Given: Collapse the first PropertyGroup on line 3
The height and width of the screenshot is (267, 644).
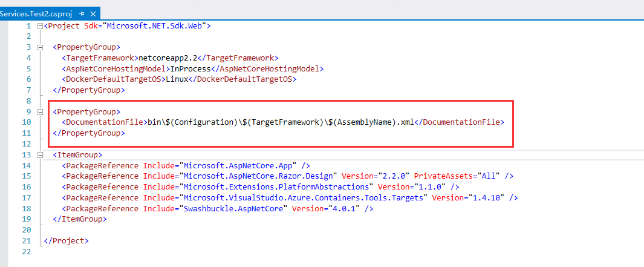Looking at the screenshot, I should point(40,47).
